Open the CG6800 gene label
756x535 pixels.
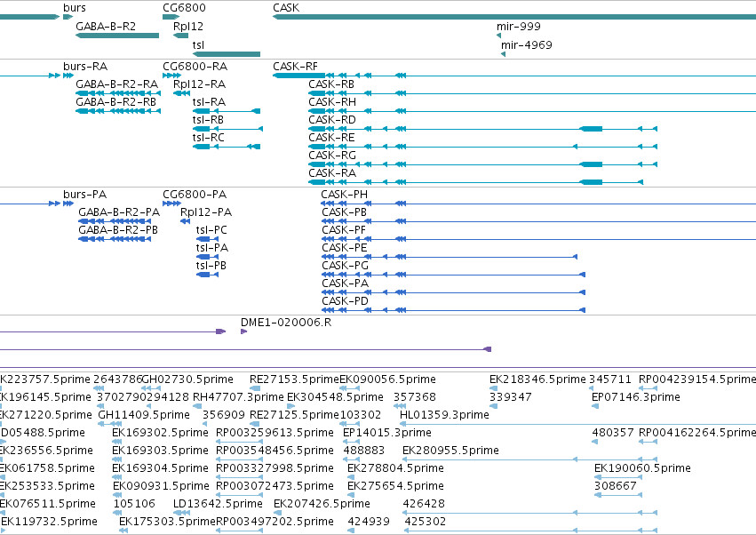(x=184, y=8)
